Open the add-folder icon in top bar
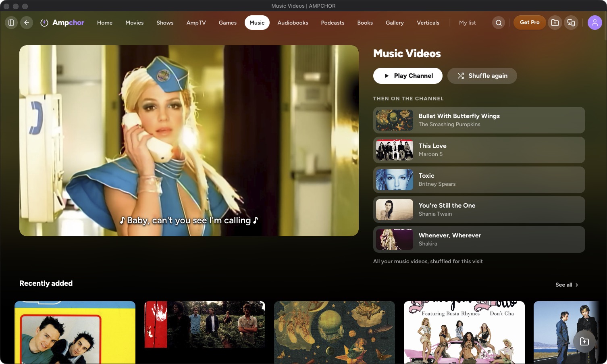607x364 pixels. [x=555, y=23]
